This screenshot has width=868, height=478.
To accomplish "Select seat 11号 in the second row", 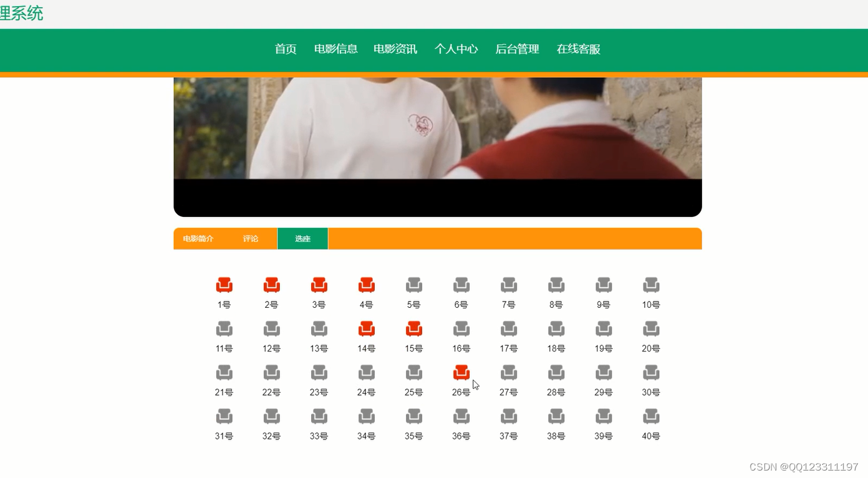I will tap(224, 328).
